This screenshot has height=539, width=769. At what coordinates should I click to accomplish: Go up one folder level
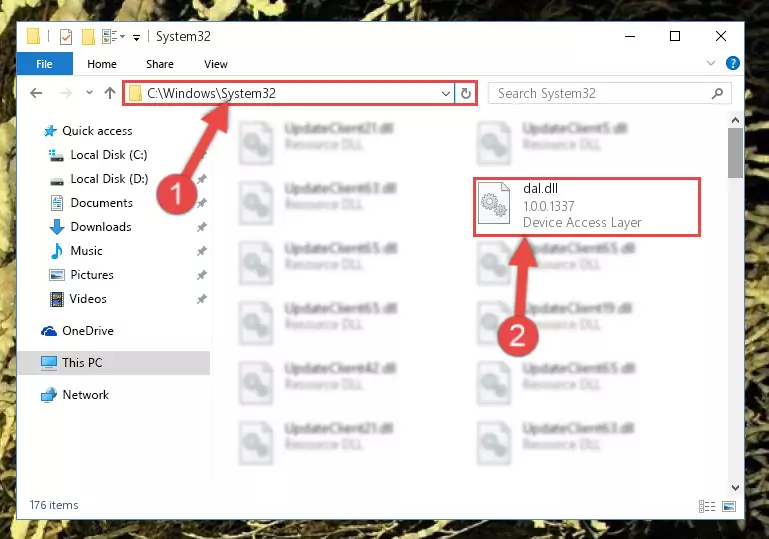(x=110, y=93)
